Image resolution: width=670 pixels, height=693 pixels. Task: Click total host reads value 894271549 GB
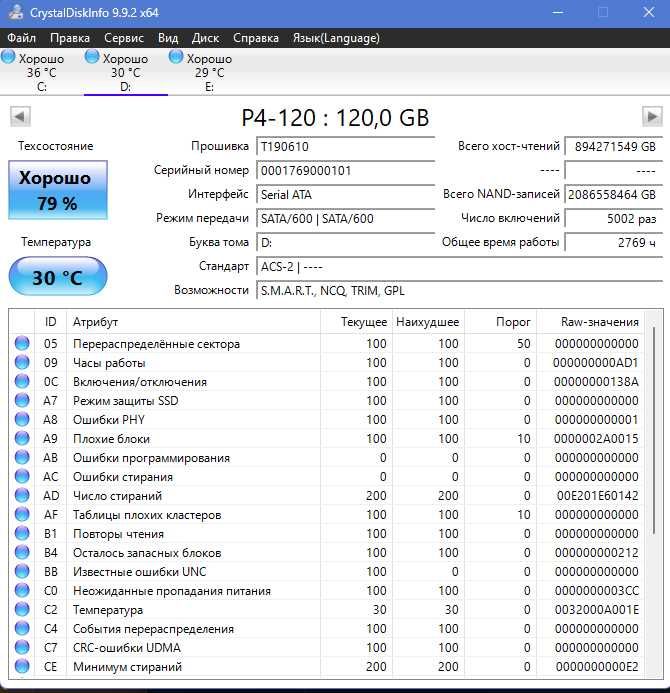click(613, 146)
